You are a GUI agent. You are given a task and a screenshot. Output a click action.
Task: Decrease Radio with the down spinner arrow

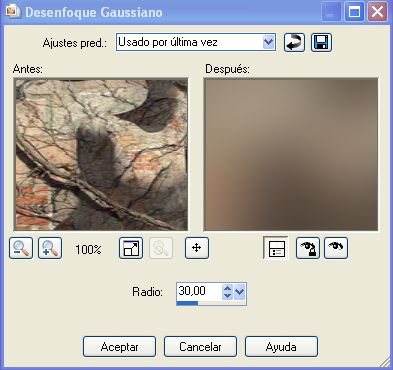click(227, 296)
